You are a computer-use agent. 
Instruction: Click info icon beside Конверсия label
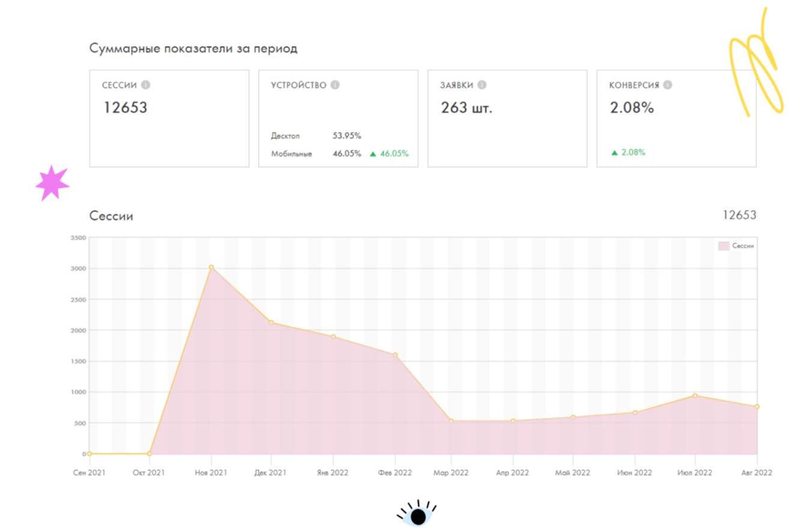point(667,85)
